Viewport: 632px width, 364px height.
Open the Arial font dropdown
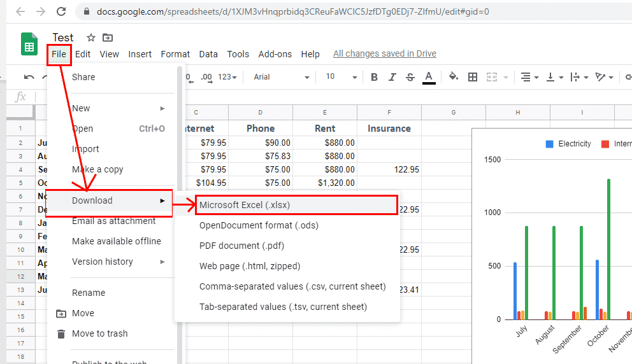tap(282, 77)
